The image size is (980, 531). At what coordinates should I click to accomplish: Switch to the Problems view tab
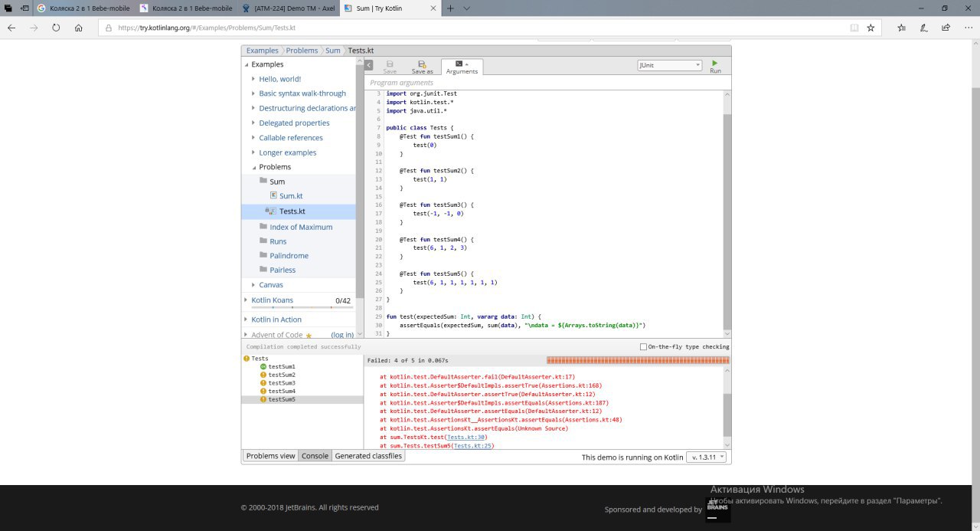[270, 455]
